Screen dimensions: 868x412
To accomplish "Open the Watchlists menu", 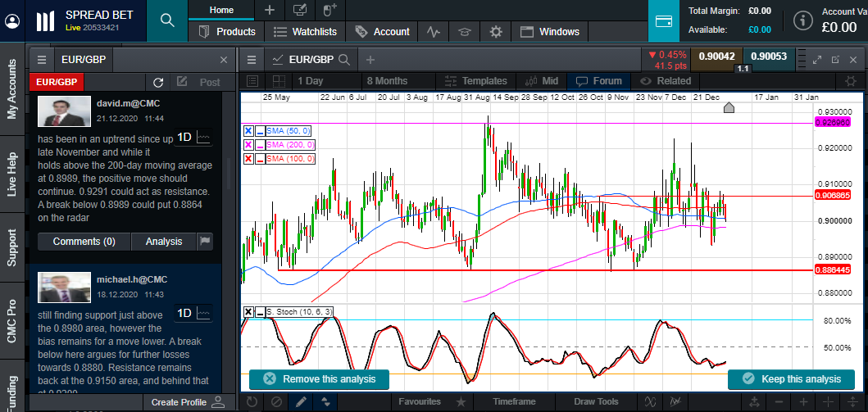I will 304,32.
